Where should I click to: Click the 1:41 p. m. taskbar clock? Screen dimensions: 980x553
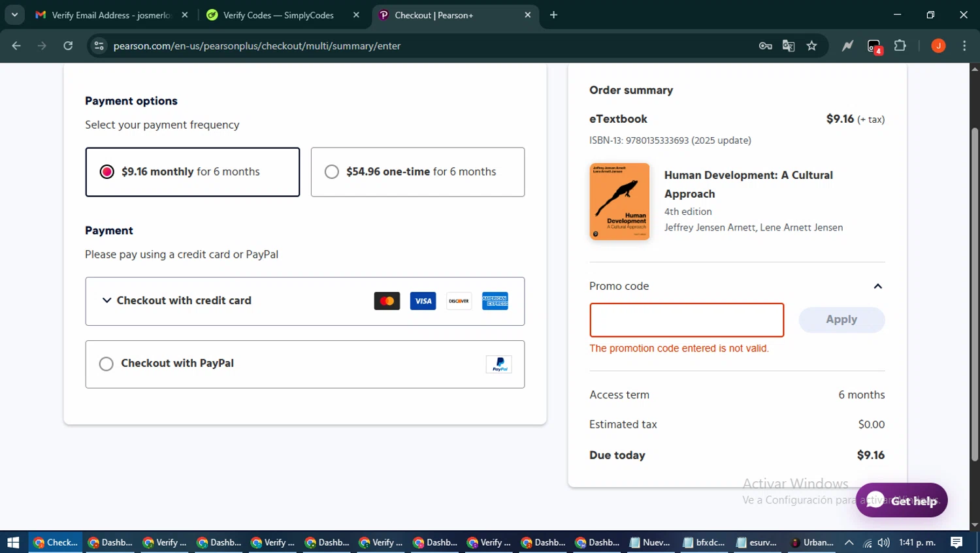(917, 543)
